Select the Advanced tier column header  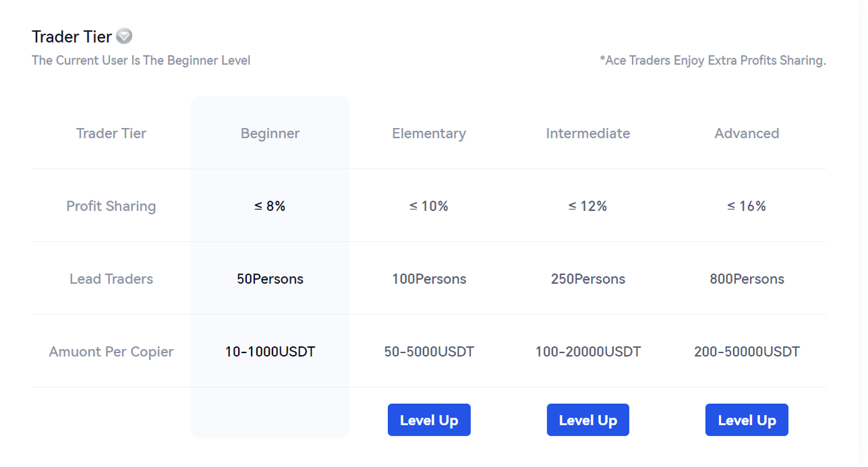(747, 134)
